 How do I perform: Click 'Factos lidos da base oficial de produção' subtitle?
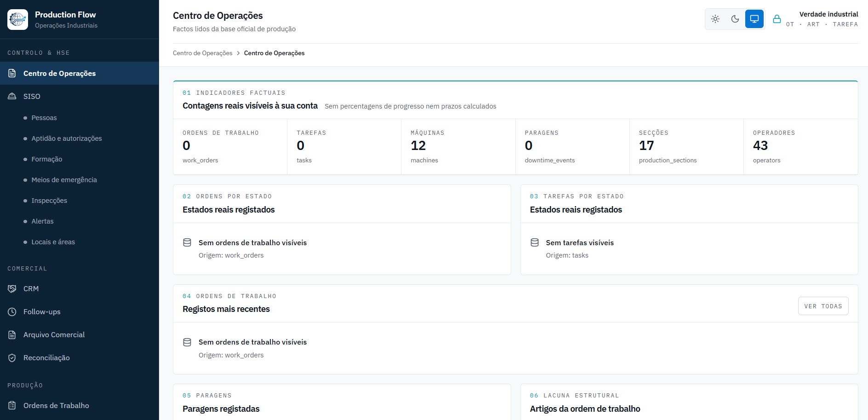tap(234, 29)
